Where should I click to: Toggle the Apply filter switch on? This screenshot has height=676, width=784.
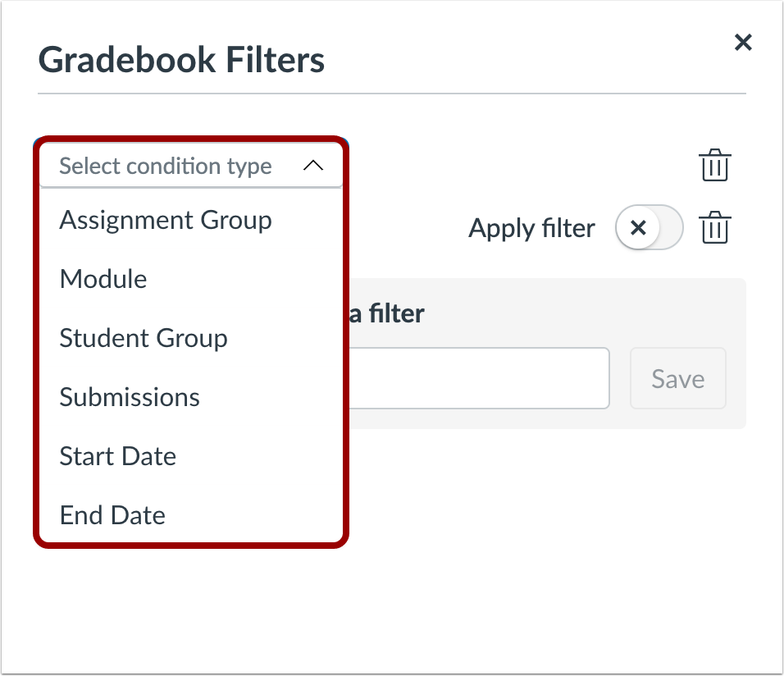coord(649,228)
